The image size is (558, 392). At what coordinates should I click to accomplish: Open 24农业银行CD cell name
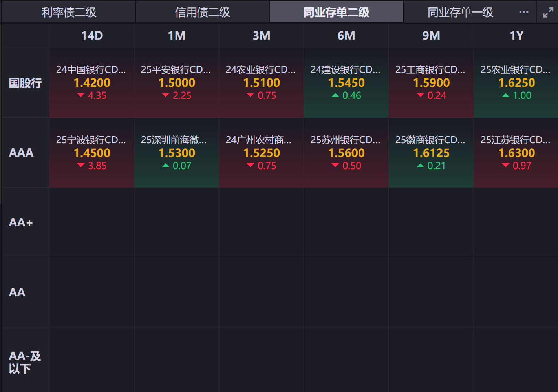click(260, 69)
